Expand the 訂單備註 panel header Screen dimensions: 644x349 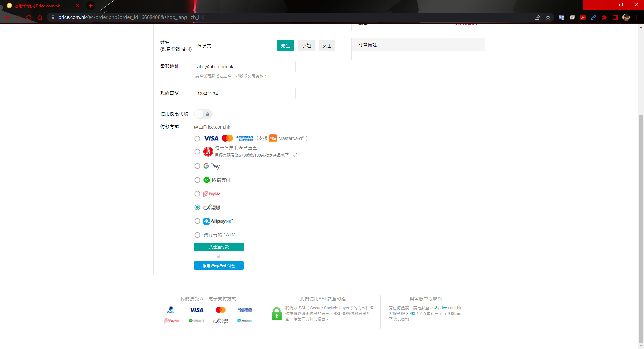418,45
